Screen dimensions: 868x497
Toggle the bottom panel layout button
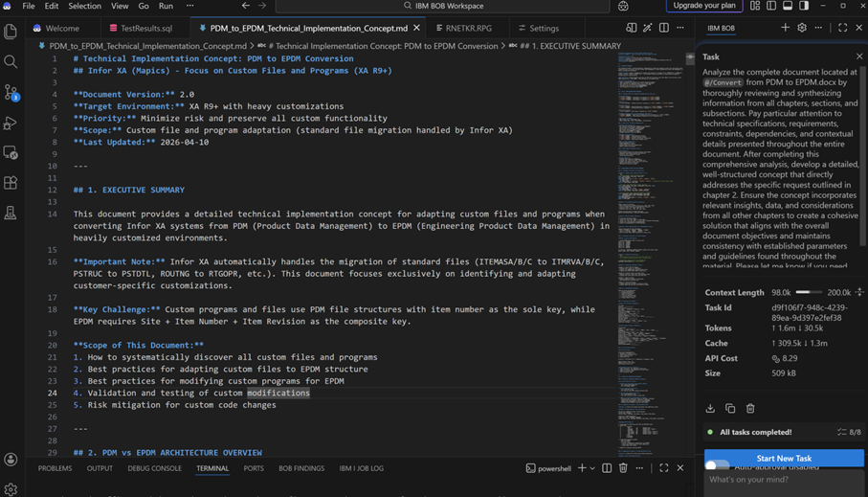[788, 6]
